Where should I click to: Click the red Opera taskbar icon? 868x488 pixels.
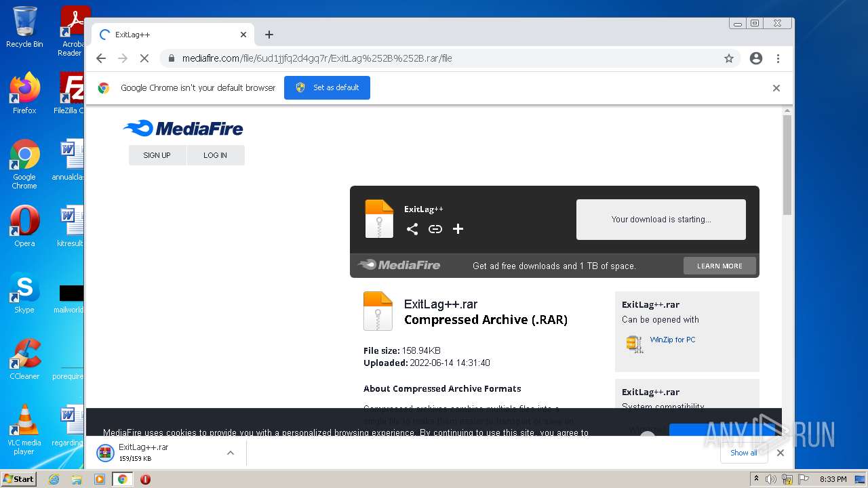click(145, 479)
